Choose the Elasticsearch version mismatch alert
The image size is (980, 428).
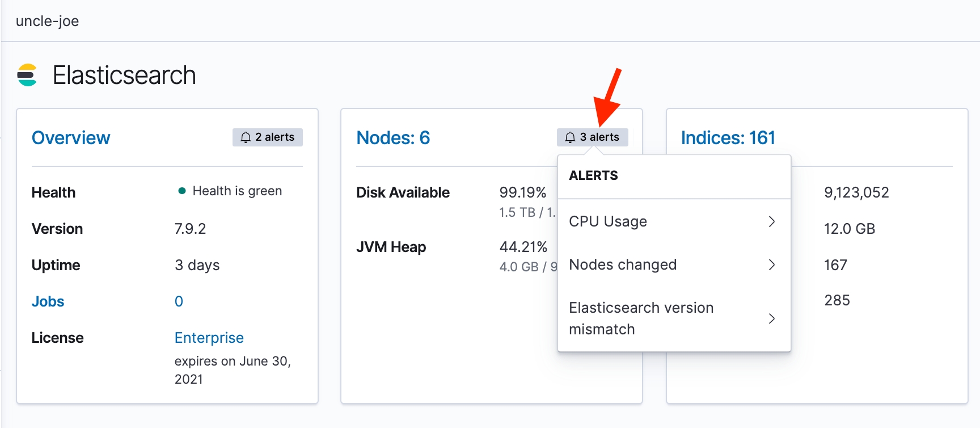641,318
